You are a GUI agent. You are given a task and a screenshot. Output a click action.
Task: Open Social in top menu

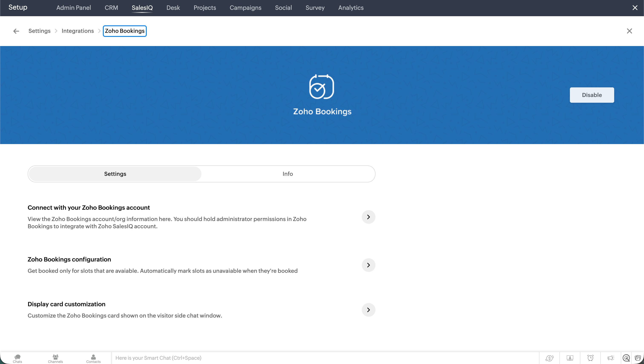pyautogui.click(x=283, y=8)
